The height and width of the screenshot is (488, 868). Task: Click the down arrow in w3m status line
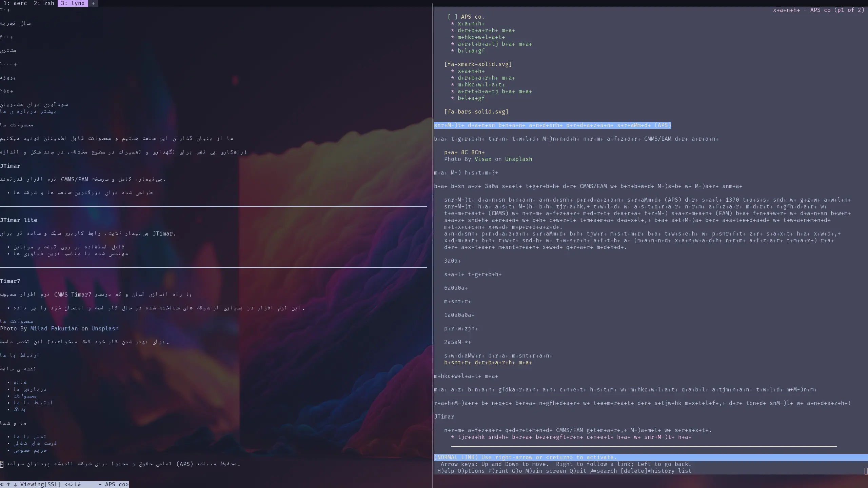click(15, 484)
